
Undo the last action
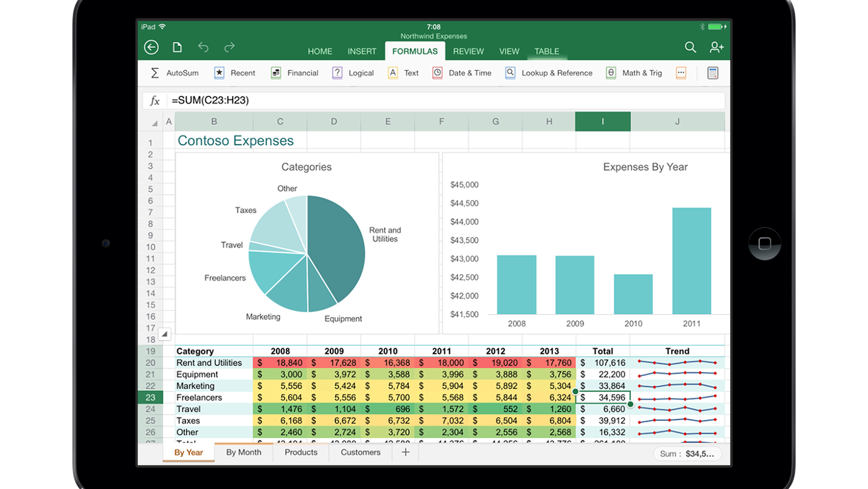(203, 47)
